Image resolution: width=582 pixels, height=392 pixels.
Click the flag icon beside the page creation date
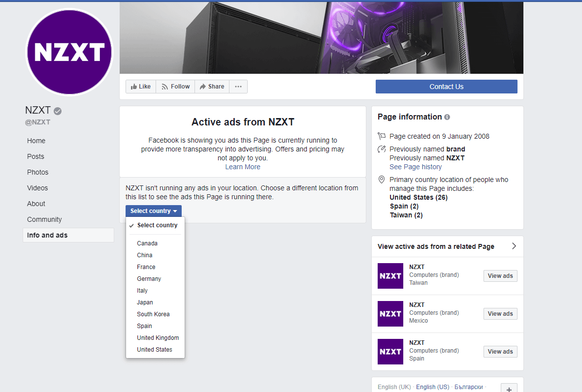[x=381, y=136]
